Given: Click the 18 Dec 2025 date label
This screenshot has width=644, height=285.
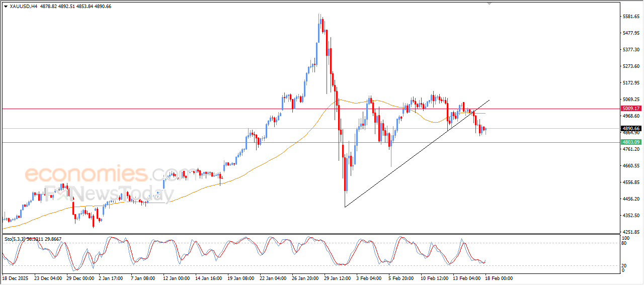Looking at the screenshot, I should click(x=16, y=278).
